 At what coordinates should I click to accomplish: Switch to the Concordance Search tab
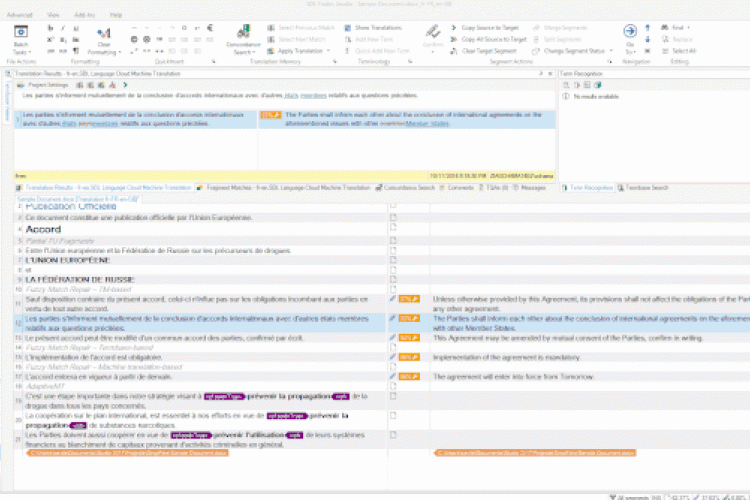tap(405, 188)
